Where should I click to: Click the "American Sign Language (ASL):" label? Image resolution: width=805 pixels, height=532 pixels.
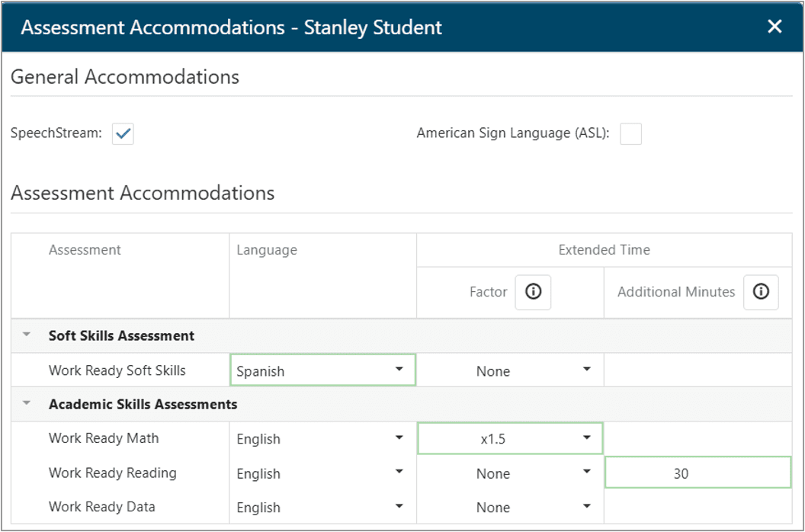pos(513,133)
